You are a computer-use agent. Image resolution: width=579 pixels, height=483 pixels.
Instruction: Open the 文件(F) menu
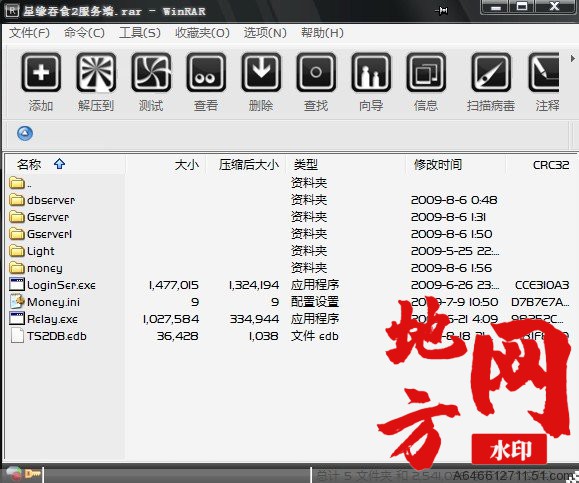(29, 33)
